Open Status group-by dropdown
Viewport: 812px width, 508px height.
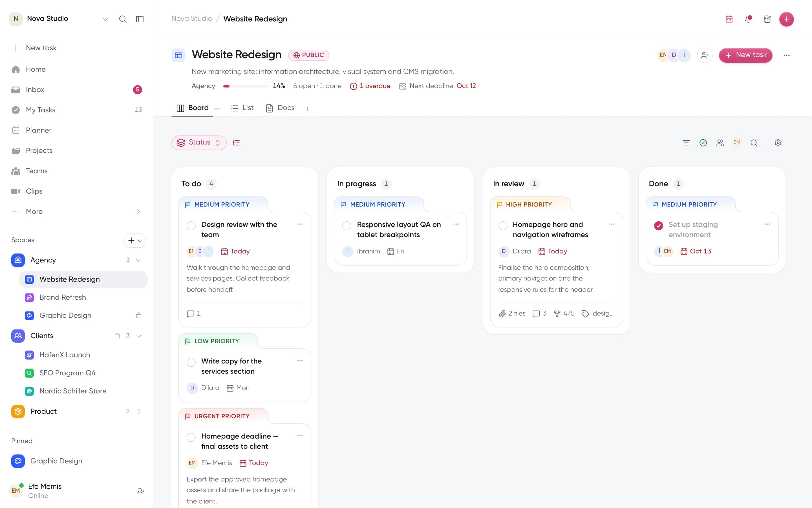[x=199, y=143]
